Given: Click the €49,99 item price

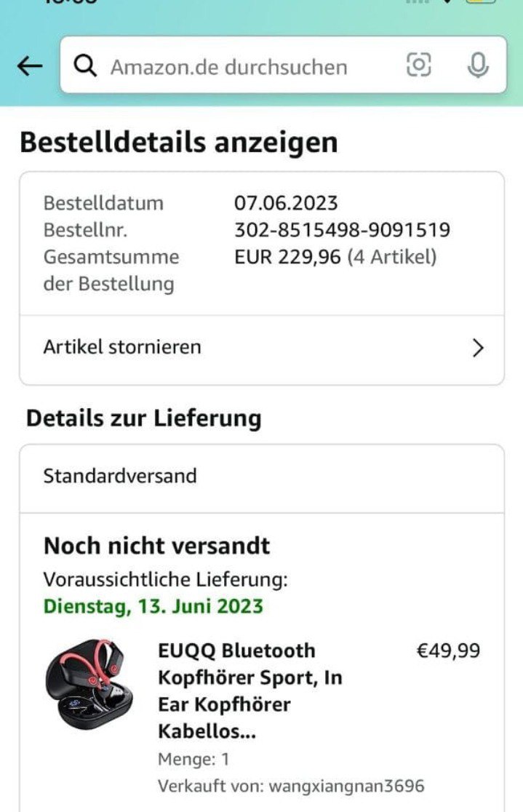Looking at the screenshot, I should (447, 650).
